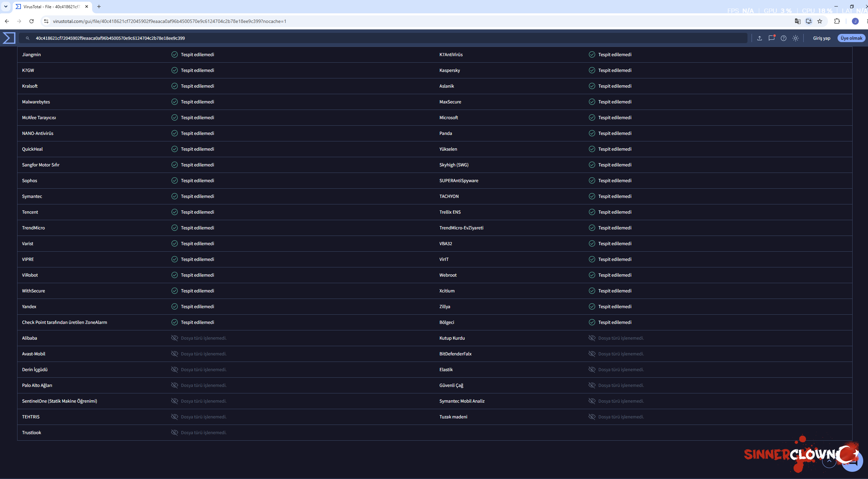Click the Trellix ENS vendor name
This screenshot has height=479, width=868.
coord(450,212)
